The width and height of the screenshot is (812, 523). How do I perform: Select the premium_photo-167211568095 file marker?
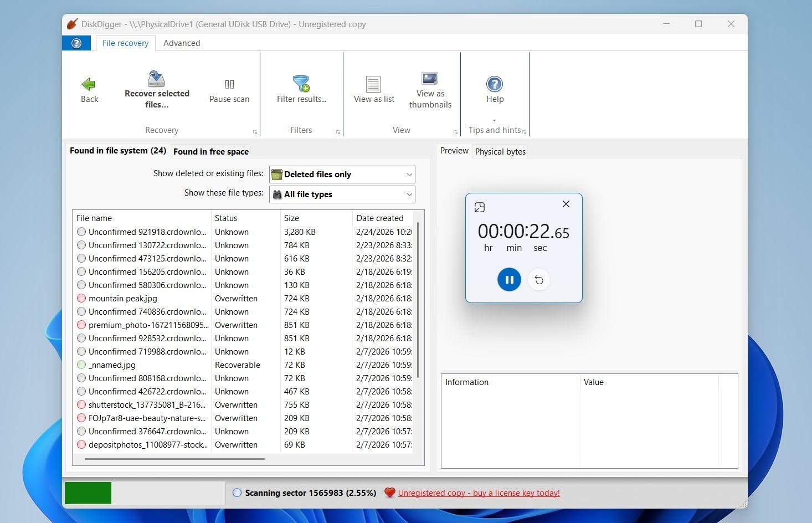81,325
